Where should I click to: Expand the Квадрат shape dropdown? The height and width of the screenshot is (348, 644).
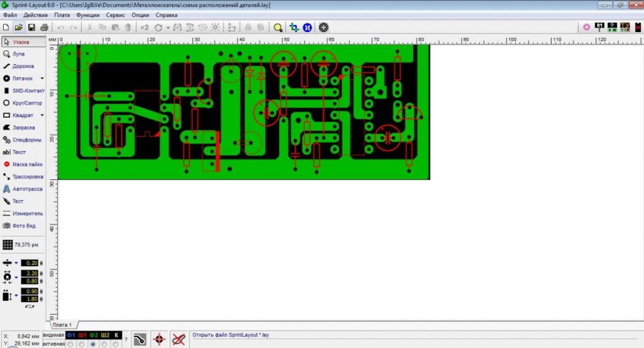pyautogui.click(x=42, y=116)
